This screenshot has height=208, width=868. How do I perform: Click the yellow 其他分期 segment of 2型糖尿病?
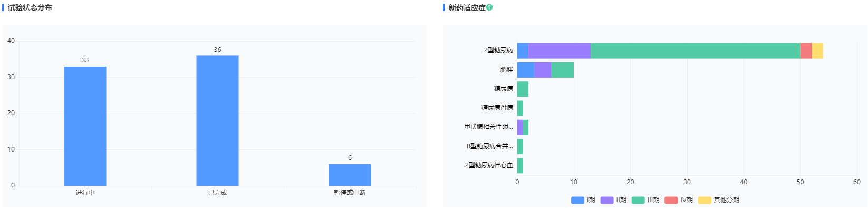coord(817,51)
